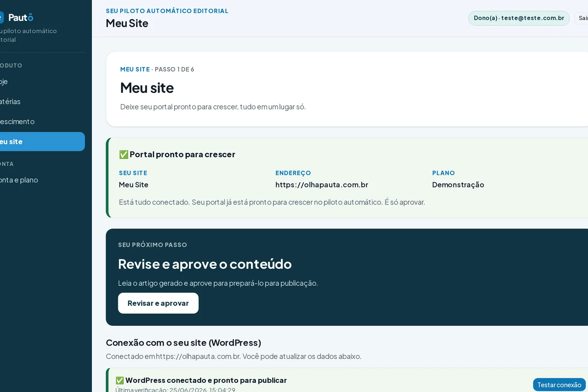Click the Última verificação timestamp text

(175, 389)
